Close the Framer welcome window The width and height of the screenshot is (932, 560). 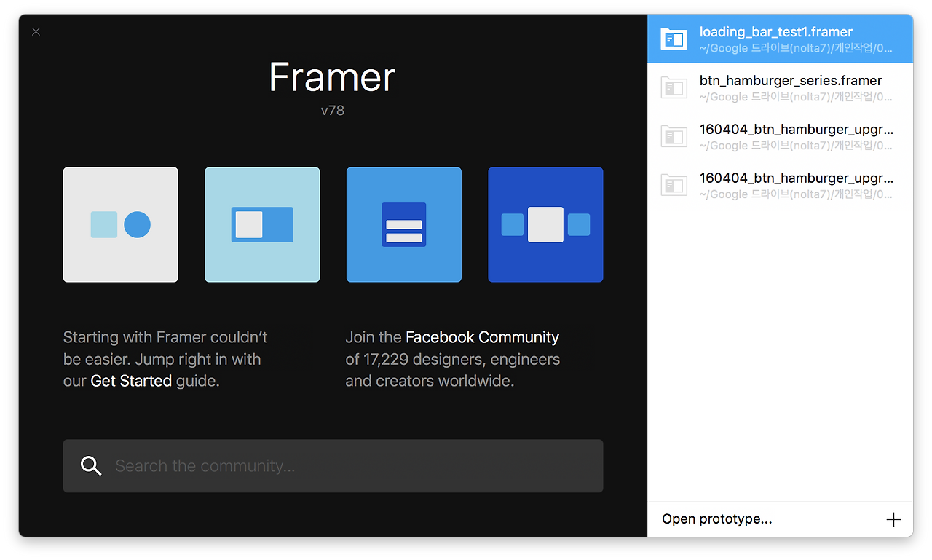point(36,32)
